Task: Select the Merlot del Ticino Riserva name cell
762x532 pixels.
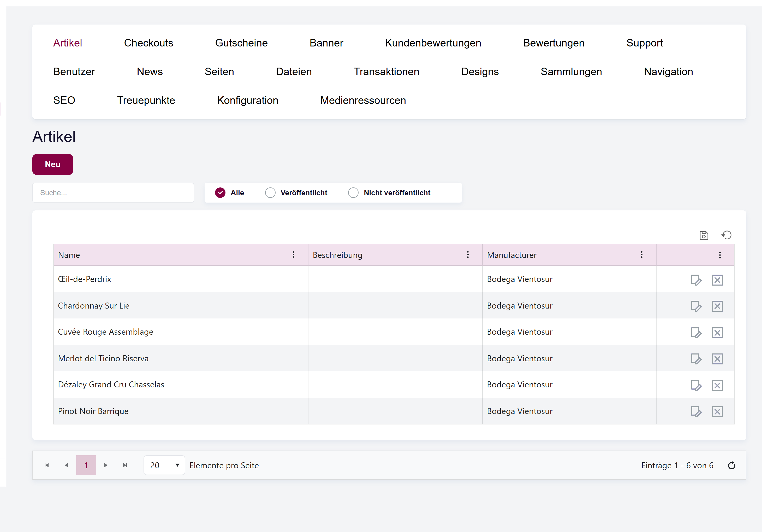Action: [x=181, y=358]
